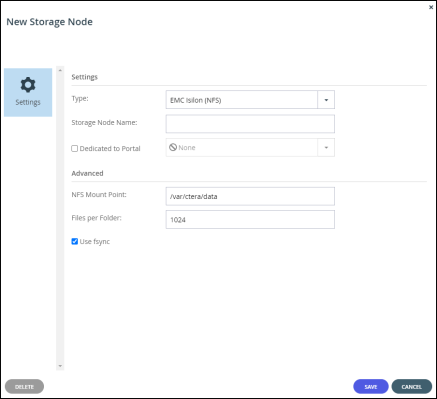Click the None portal selection box

(x=250, y=148)
